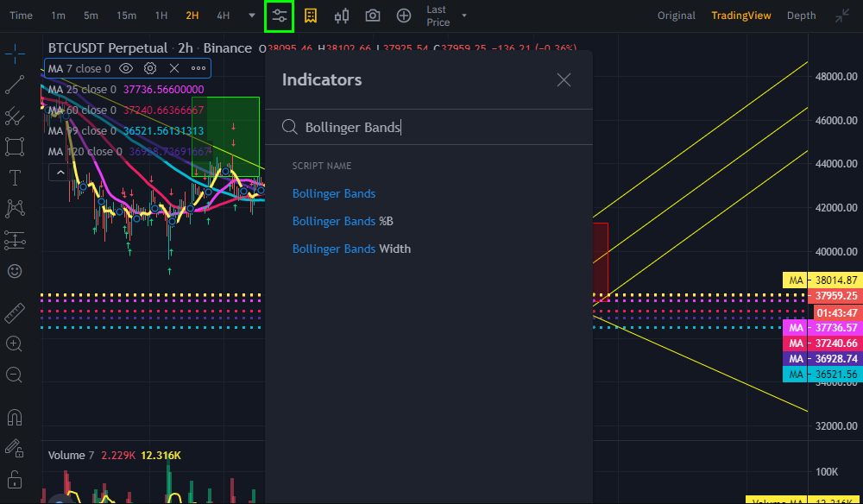Select the text annotation tool
Image resolution: width=863 pixels, height=504 pixels.
point(15,178)
